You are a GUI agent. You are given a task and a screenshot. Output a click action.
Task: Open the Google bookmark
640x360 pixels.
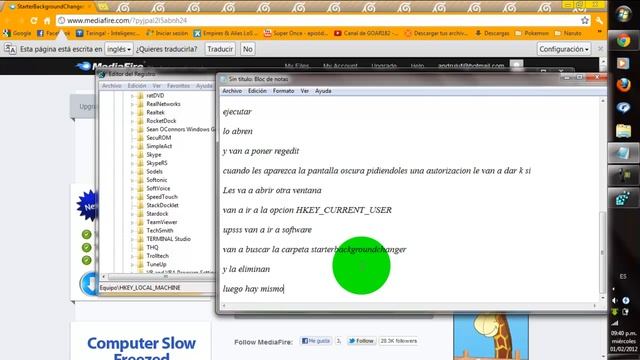[x=17, y=33]
